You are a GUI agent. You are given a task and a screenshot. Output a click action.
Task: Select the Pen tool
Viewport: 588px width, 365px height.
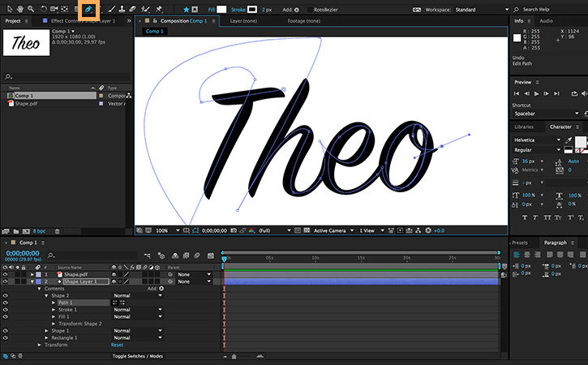click(88, 10)
